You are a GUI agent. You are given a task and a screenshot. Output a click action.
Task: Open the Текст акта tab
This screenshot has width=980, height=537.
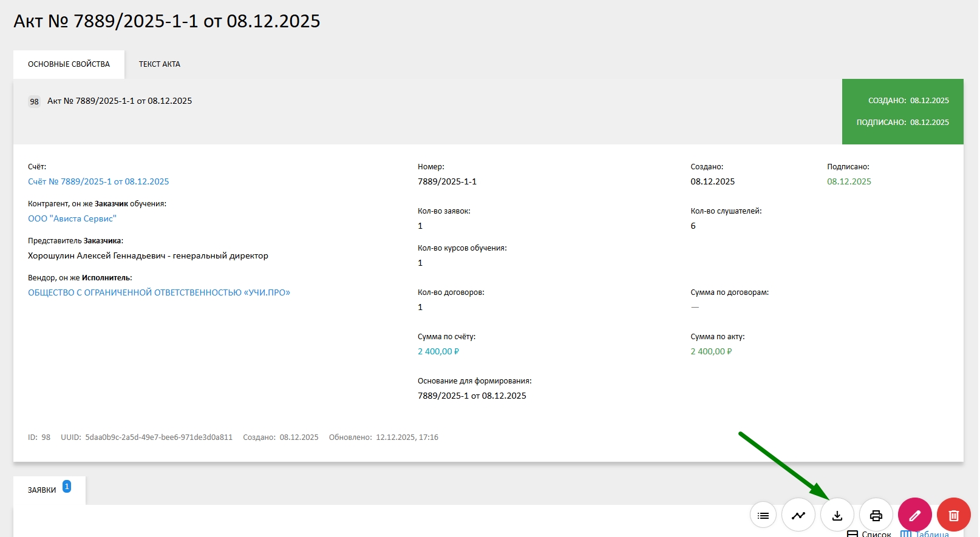click(159, 64)
